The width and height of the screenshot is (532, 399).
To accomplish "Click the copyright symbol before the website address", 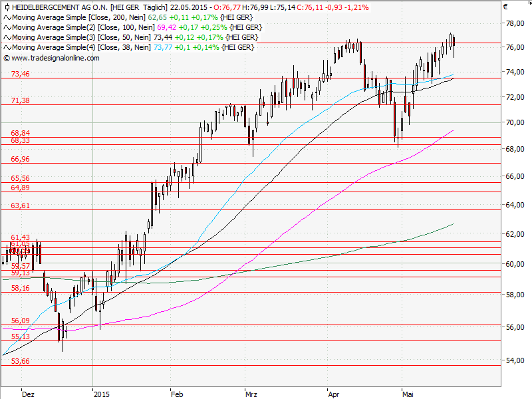I will click(x=7, y=59).
